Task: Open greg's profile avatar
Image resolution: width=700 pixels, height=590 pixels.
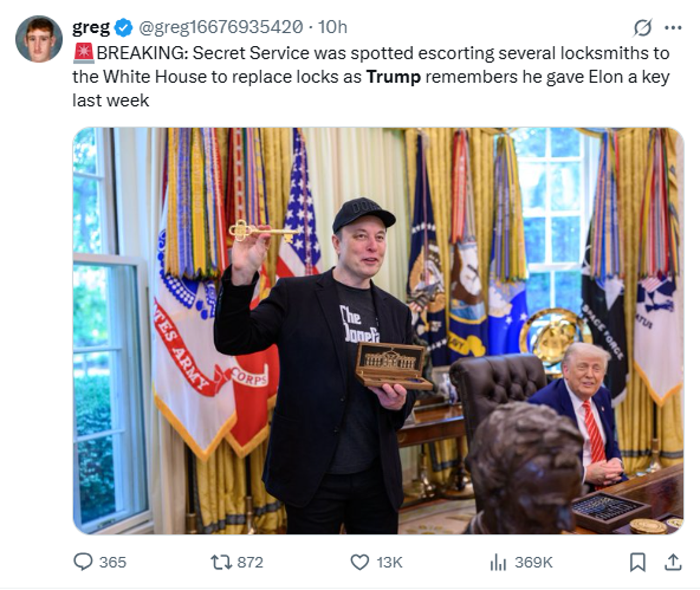Action: pyautogui.click(x=39, y=39)
